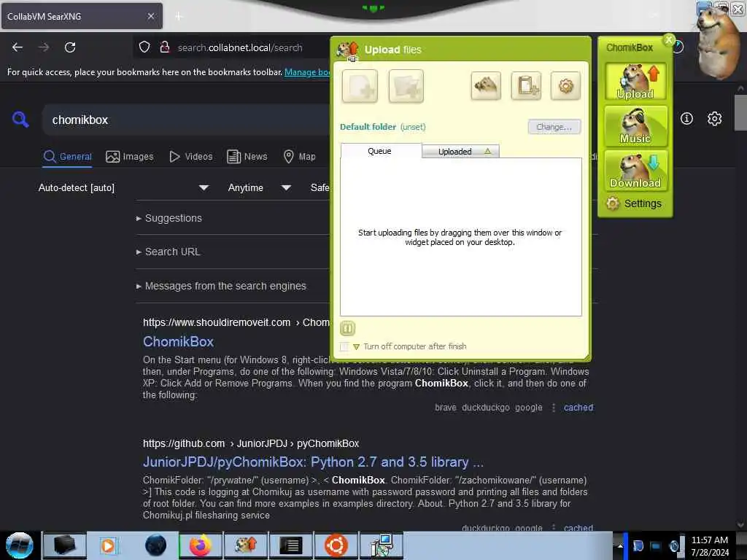
Task: Select the General search category
Action: pyautogui.click(x=68, y=157)
